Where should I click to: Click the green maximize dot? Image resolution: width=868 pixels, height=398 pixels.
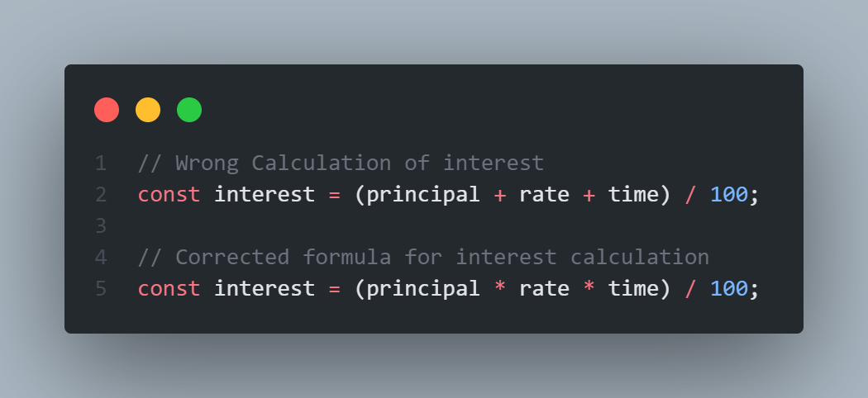(189, 110)
